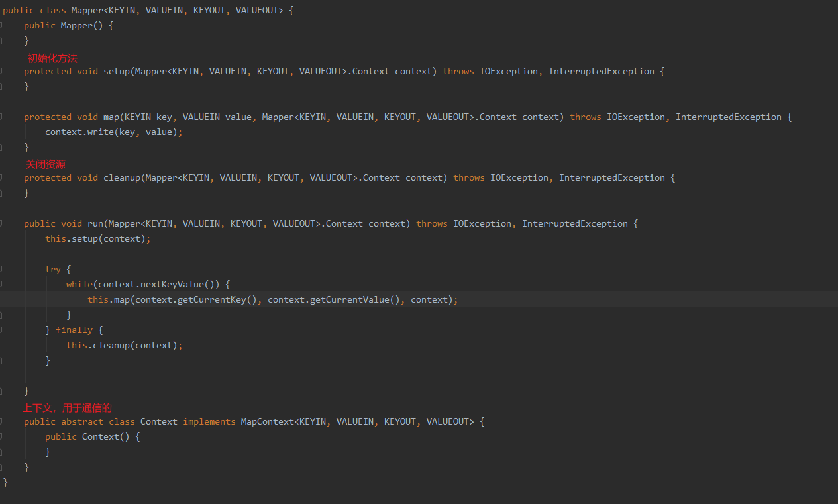Fold the Mapper() constructor gutter marker
This screenshot has width=838, height=504.
1,25
